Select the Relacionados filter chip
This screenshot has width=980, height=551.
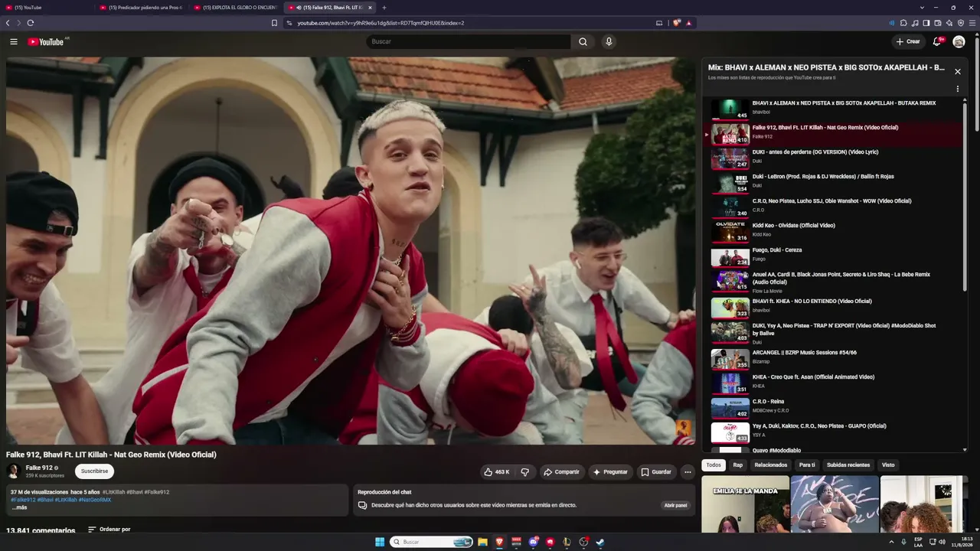[x=771, y=465]
